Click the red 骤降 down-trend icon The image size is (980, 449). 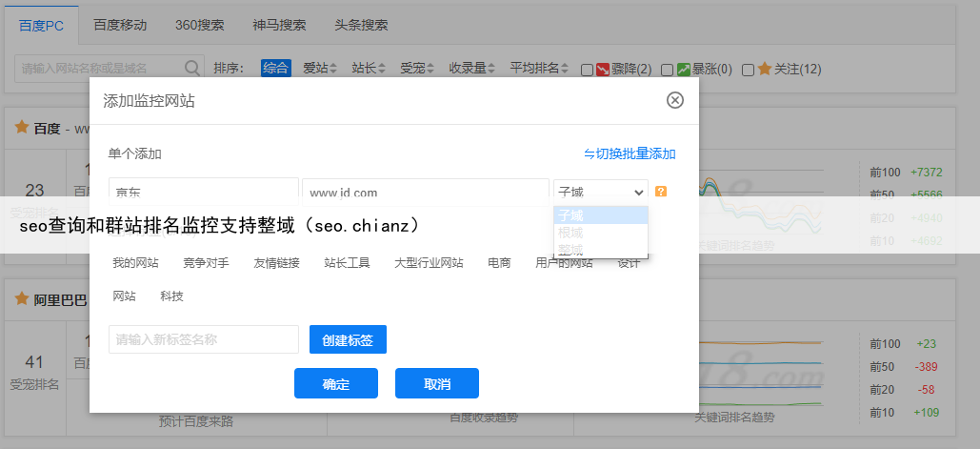[x=602, y=69]
